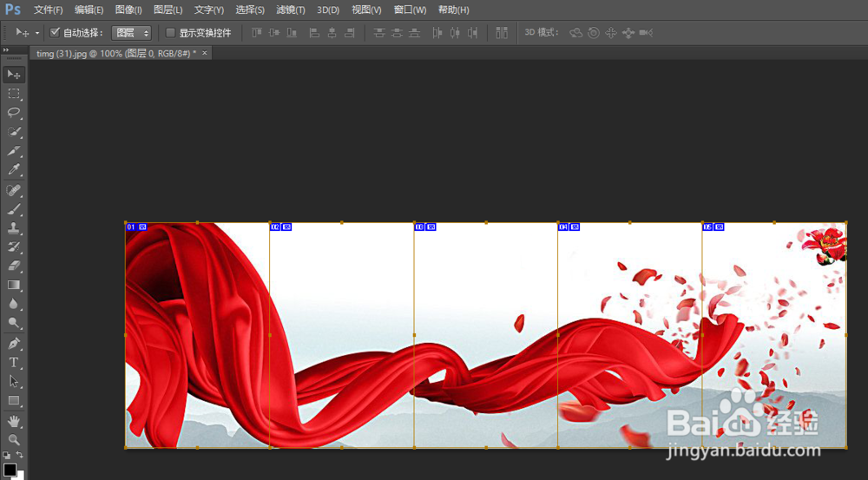The width and height of the screenshot is (868, 480).
Task: Click distribute right edges icon
Action: click(472, 33)
